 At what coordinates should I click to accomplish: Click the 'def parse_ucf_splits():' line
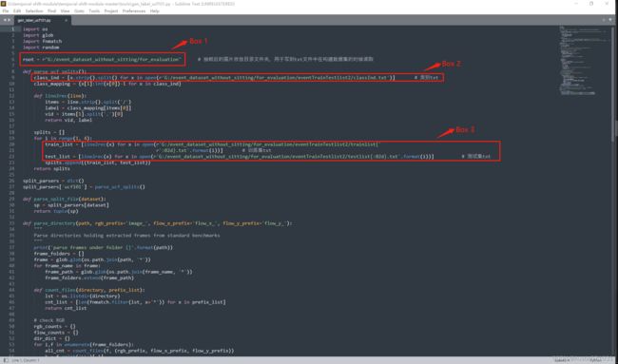click(x=54, y=71)
